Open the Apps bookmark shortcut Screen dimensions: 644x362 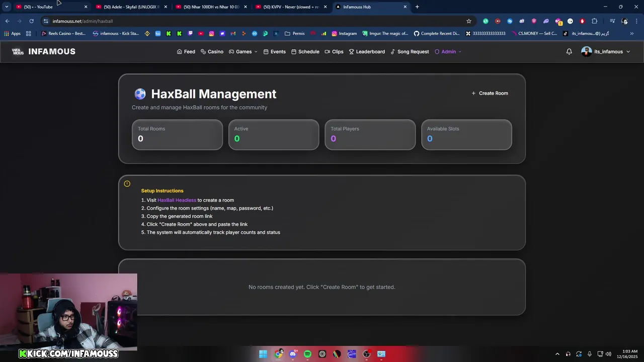coord(12,34)
